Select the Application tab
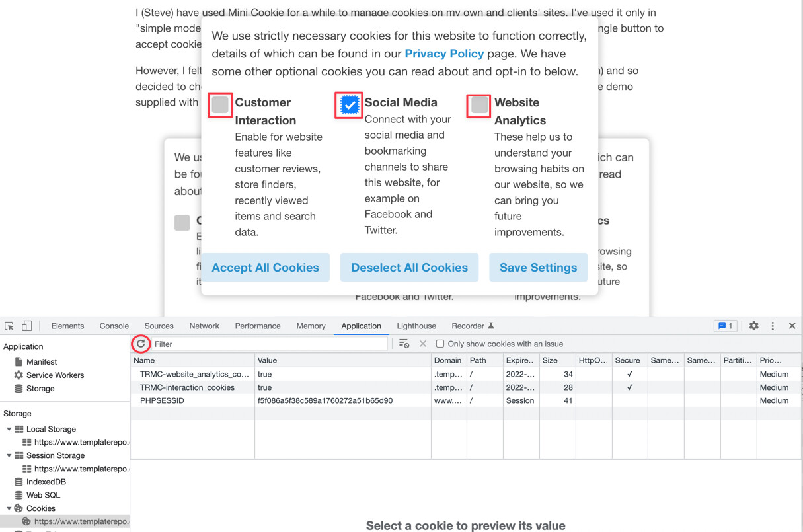The height and width of the screenshot is (532, 803). click(x=361, y=326)
